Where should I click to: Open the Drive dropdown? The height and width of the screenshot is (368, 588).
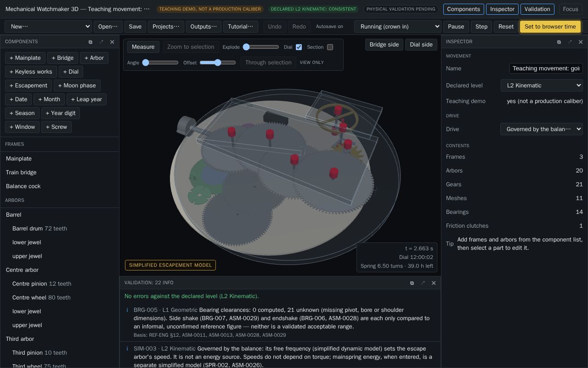(542, 129)
